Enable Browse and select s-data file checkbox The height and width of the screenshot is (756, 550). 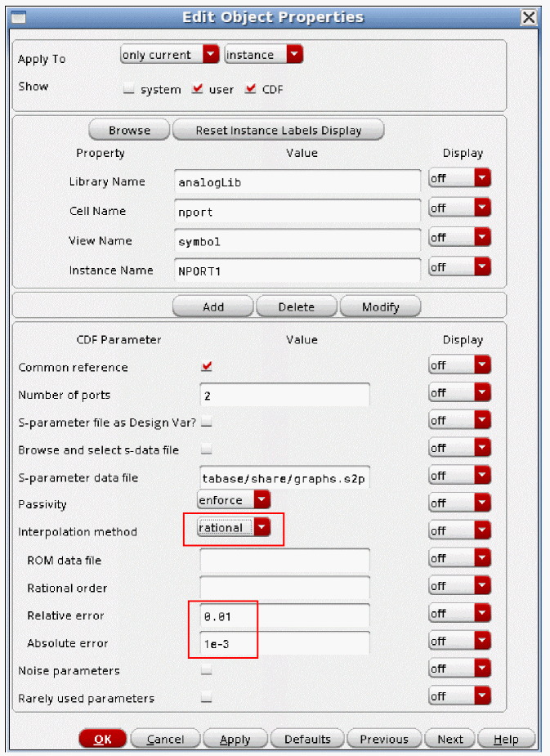[x=206, y=450]
